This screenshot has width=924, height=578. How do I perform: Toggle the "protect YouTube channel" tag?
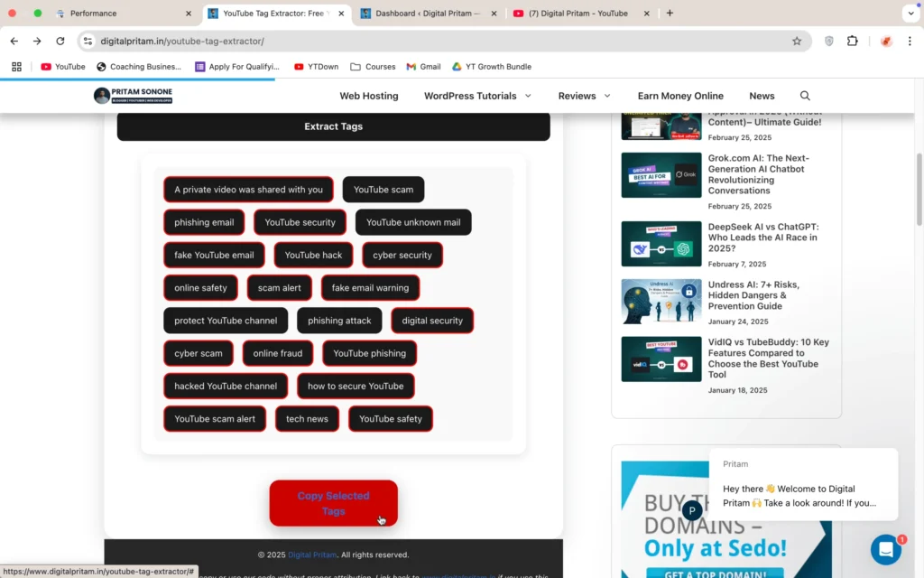[x=226, y=321]
